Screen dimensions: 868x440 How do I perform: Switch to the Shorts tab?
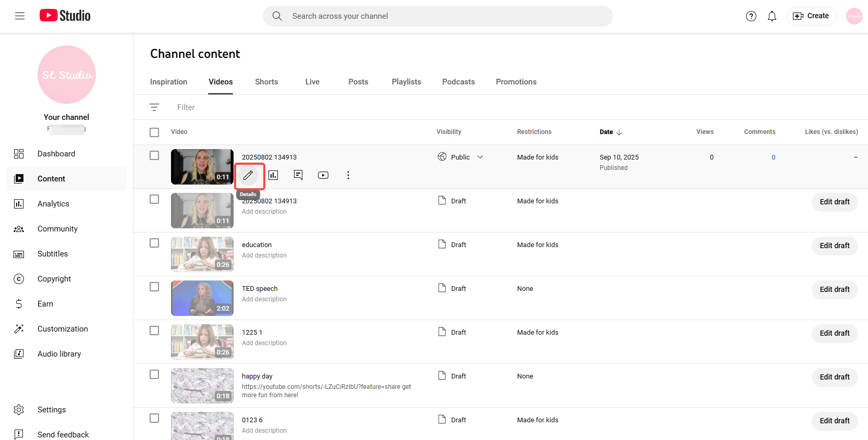[x=266, y=82]
